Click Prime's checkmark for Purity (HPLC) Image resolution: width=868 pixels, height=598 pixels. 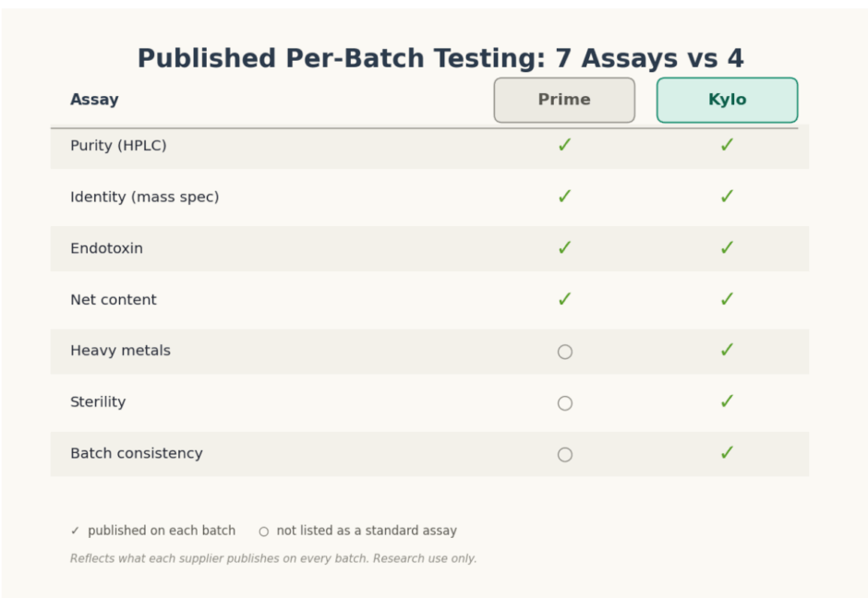[x=564, y=145]
